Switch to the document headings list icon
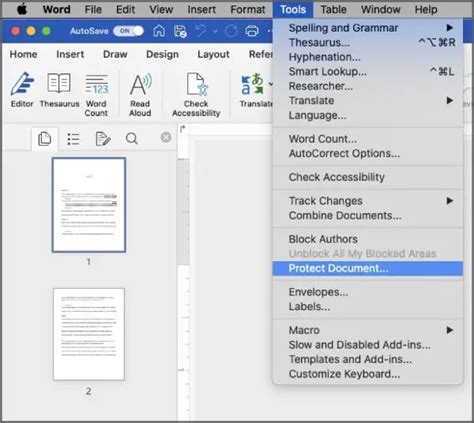The image size is (474, 423). coord(73,139)
